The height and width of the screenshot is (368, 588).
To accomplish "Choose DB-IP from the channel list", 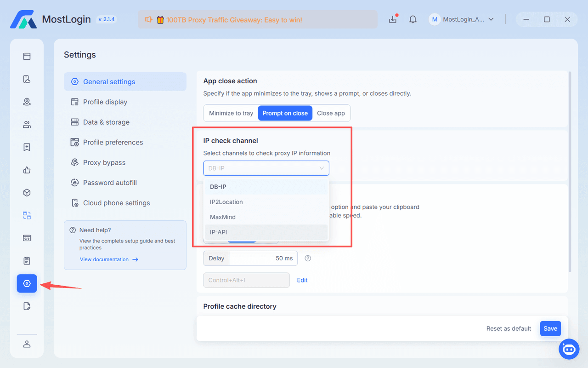I will 266,187.
